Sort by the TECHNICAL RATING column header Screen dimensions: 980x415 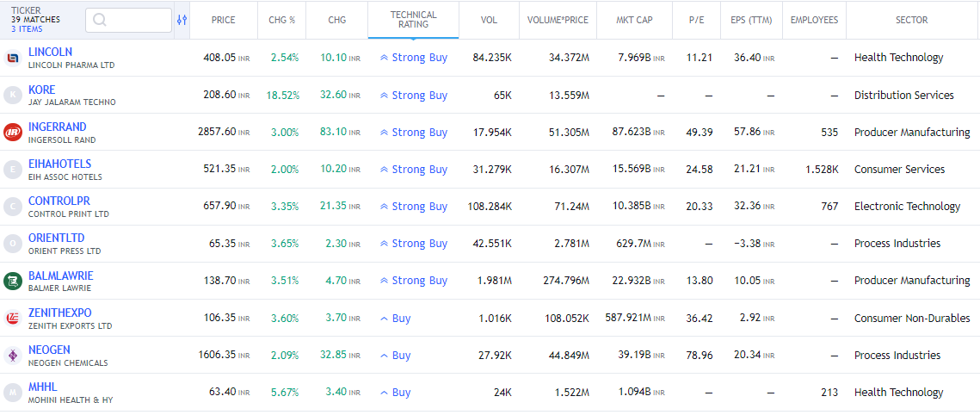tap(413, 20)
